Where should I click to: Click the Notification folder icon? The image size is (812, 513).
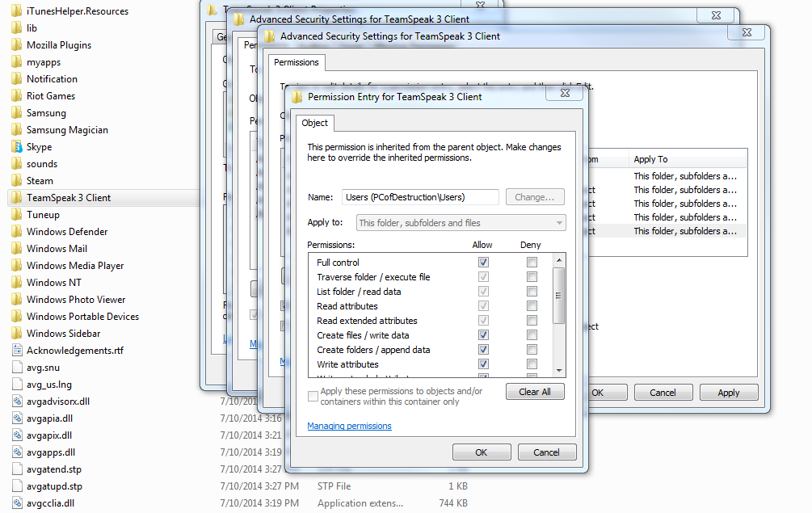[17, 78]
